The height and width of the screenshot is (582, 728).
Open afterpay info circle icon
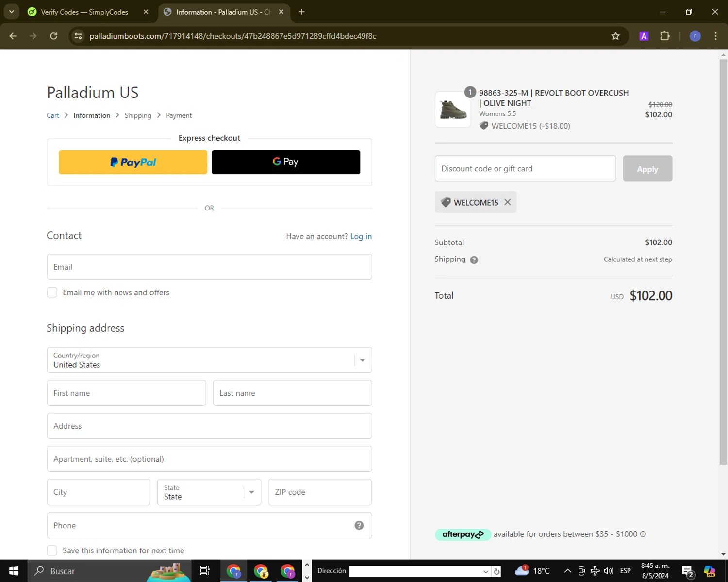(x=643, y=534)
